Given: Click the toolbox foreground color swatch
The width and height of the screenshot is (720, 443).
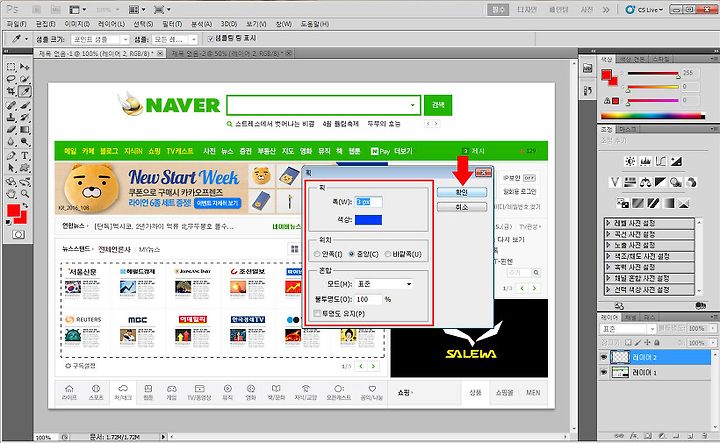Looking at the screenshot, I should pos(13,210).
